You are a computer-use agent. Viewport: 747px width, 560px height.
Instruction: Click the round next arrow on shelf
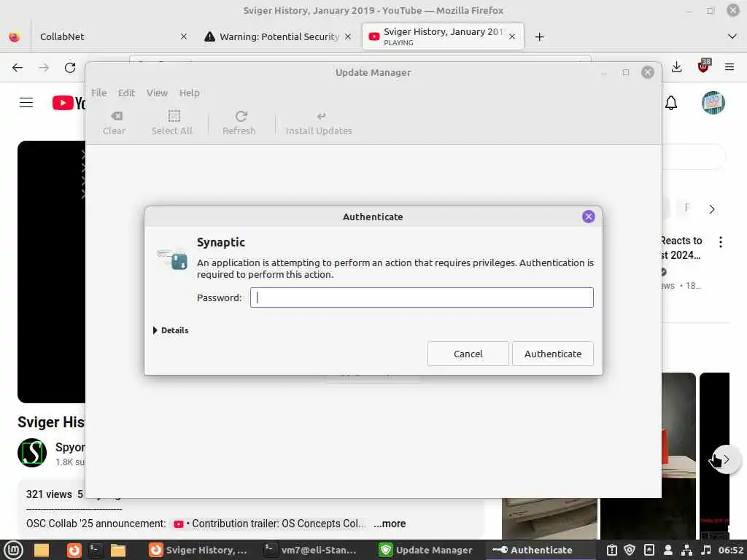726,459
